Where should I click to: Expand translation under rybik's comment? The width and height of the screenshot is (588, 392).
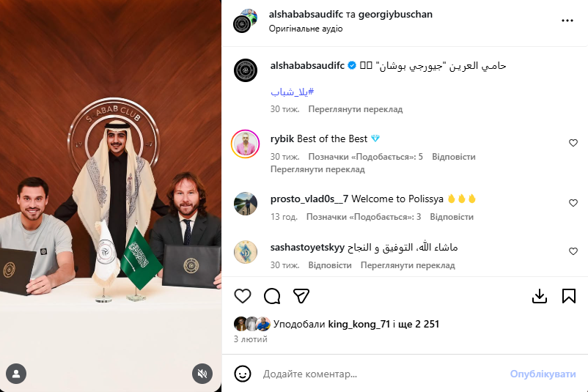click(x=317, y=169)
